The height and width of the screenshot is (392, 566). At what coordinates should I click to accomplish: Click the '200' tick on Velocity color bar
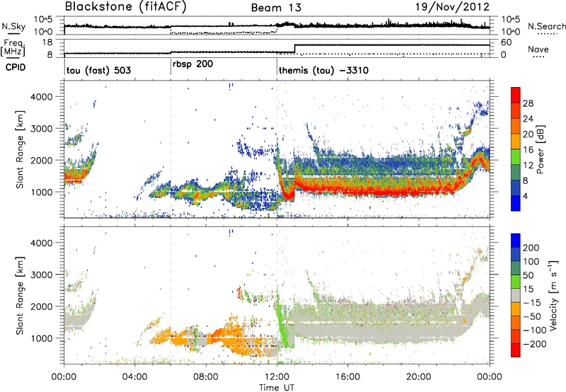[x=531, y=248]
